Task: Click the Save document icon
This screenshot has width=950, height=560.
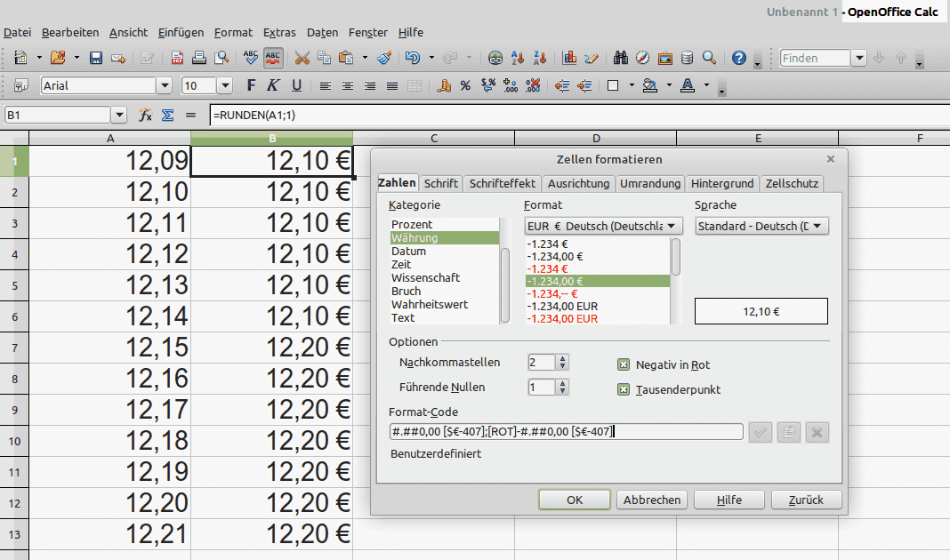Action: [96, 58]
